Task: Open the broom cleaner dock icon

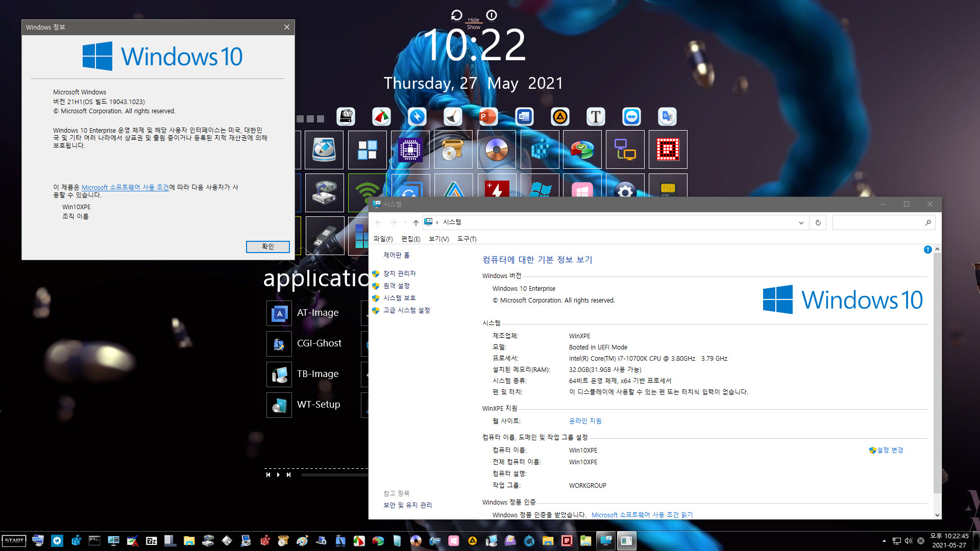Action: pos(453,117)
